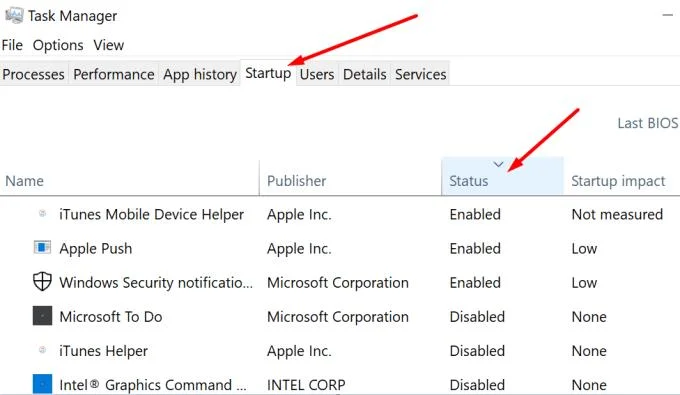Click None impact for iTunes Helper

click(589, 351)
